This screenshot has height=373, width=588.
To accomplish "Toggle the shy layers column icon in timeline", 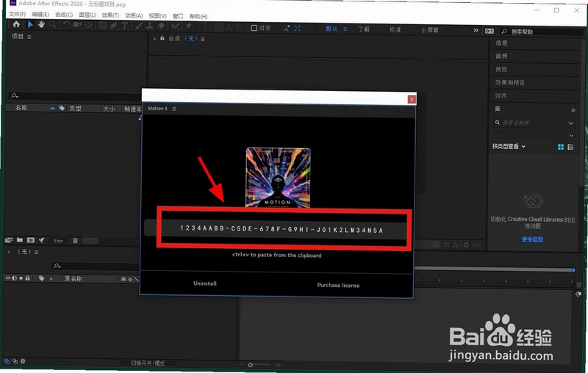I will pyautogui.click(x=123, y=279).
